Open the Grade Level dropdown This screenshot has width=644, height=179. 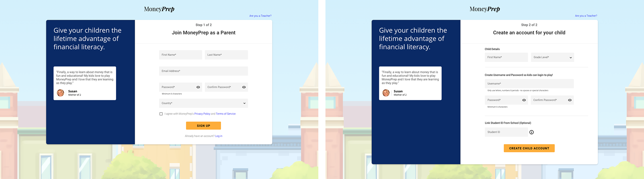point(552,57)
